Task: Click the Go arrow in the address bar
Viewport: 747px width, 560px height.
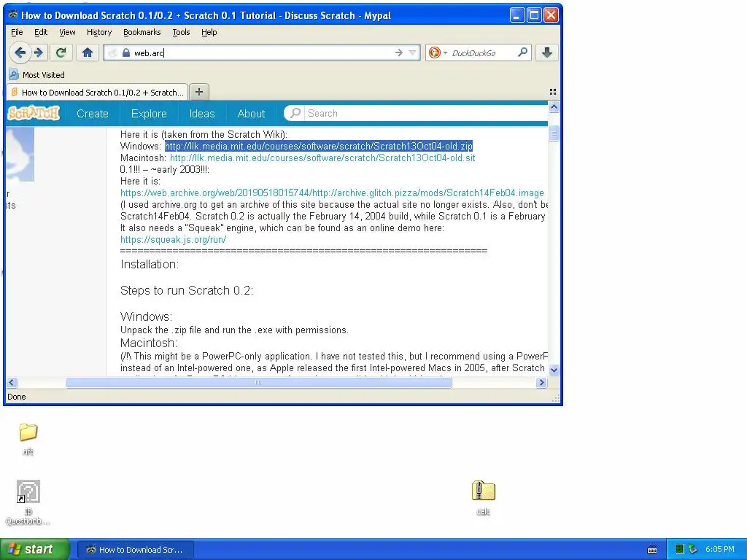Action: pyautogui.click(x=399, y=52)
